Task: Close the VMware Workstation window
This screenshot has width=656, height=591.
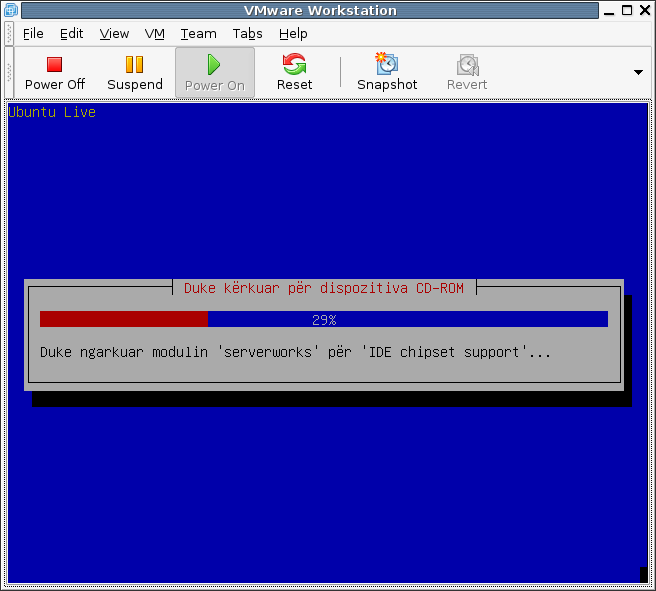Action: (x=645, y=10)
